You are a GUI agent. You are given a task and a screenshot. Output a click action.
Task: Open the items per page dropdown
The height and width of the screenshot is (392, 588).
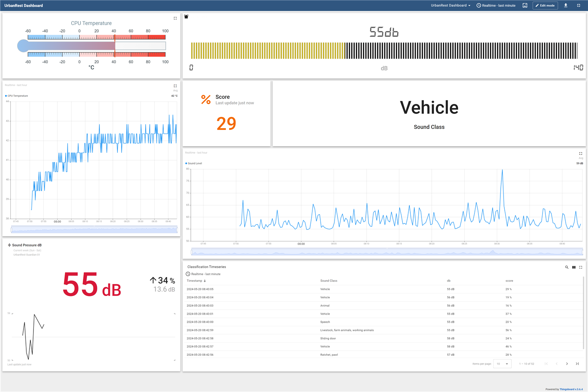(502, 364)
